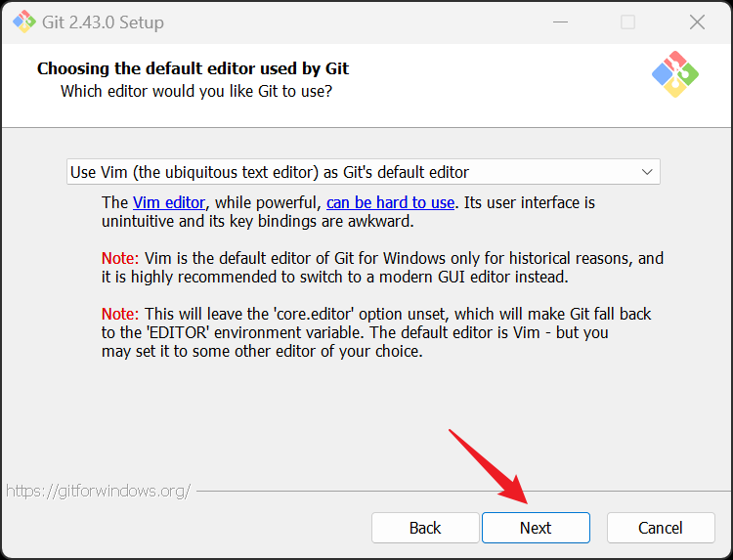733x560 pixels.
Task: Minimize the Git Setup window
Action: coord(559,22)
